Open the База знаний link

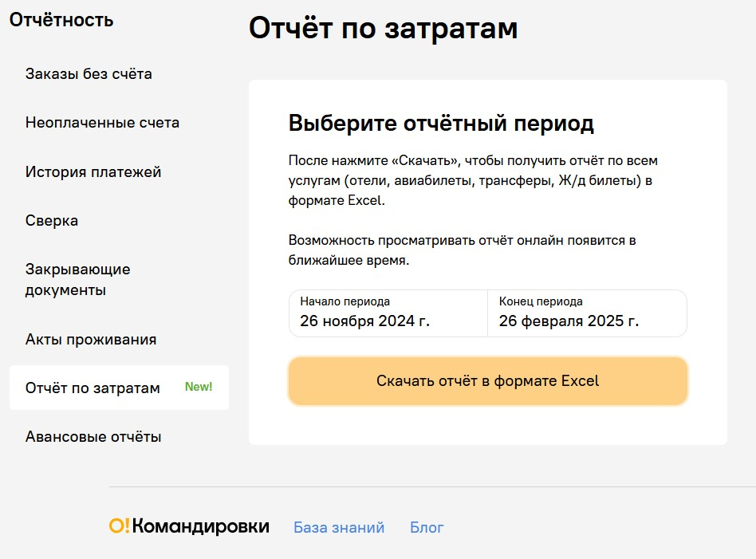(339, 527)
